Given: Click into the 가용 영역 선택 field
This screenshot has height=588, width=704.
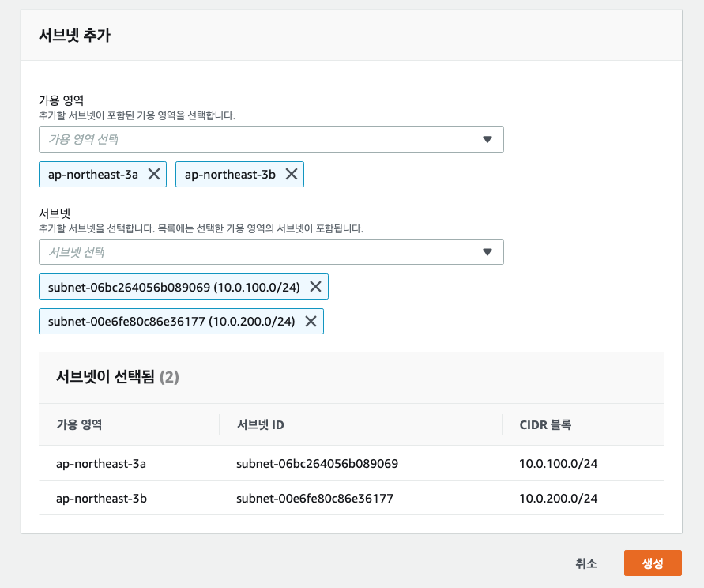Looking at the screenshot, I should (271, 139).
